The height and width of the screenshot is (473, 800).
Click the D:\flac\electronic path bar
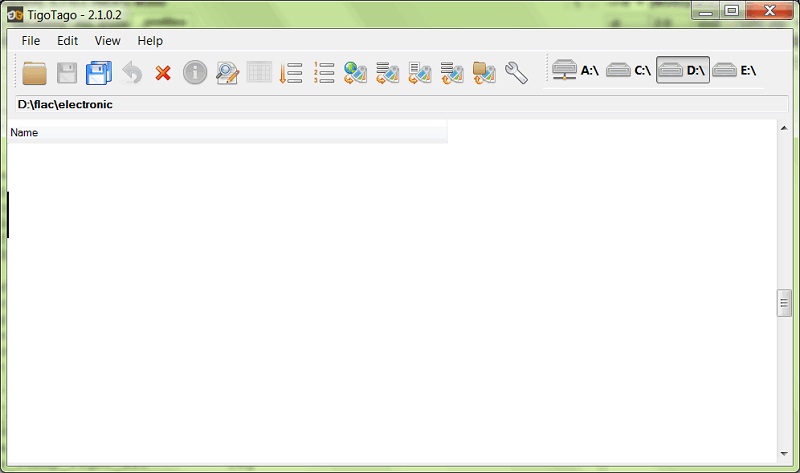(402, 104)
